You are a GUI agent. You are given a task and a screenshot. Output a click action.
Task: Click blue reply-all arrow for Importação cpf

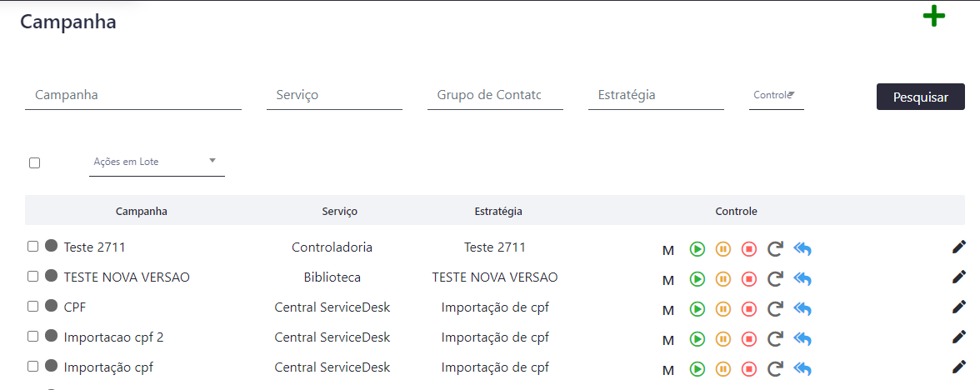click(802, 369)
